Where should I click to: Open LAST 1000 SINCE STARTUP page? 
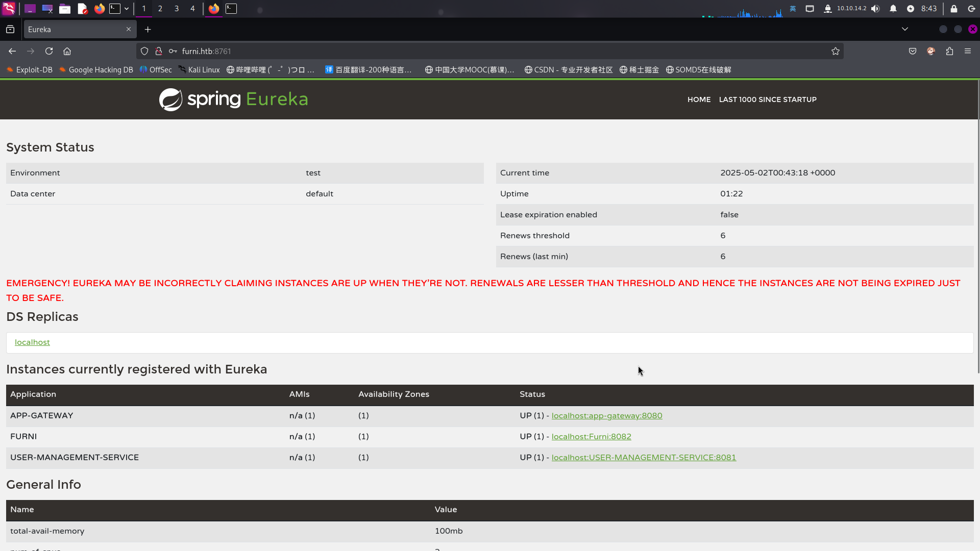coord(768,99)
